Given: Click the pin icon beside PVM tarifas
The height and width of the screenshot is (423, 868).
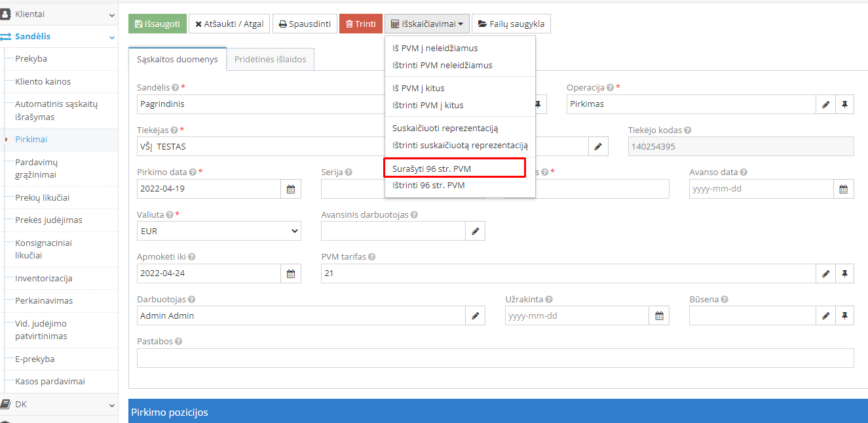Looking at the screenshot, I should click(x=844, y=273).
